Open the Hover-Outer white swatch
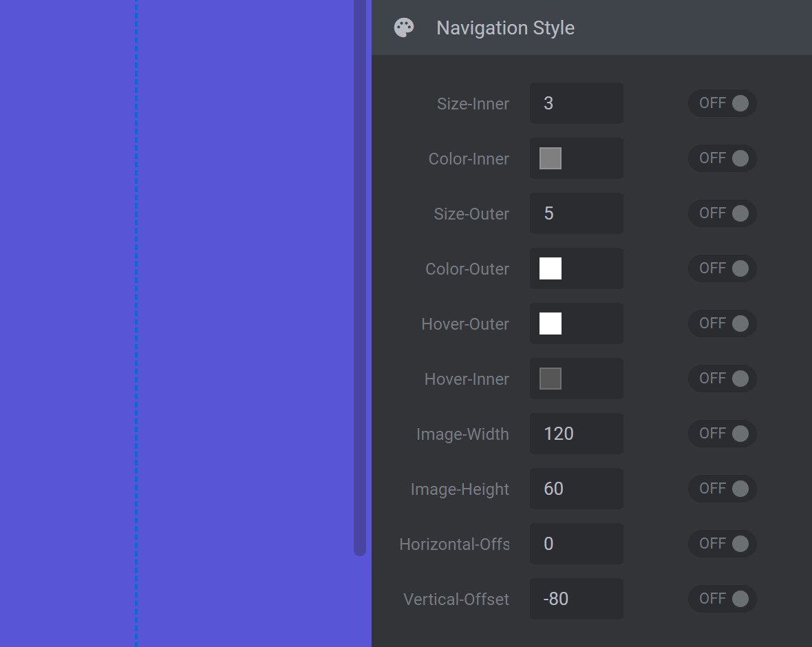Viewport: 812px width, 647px height. click(x=551, y=323)
